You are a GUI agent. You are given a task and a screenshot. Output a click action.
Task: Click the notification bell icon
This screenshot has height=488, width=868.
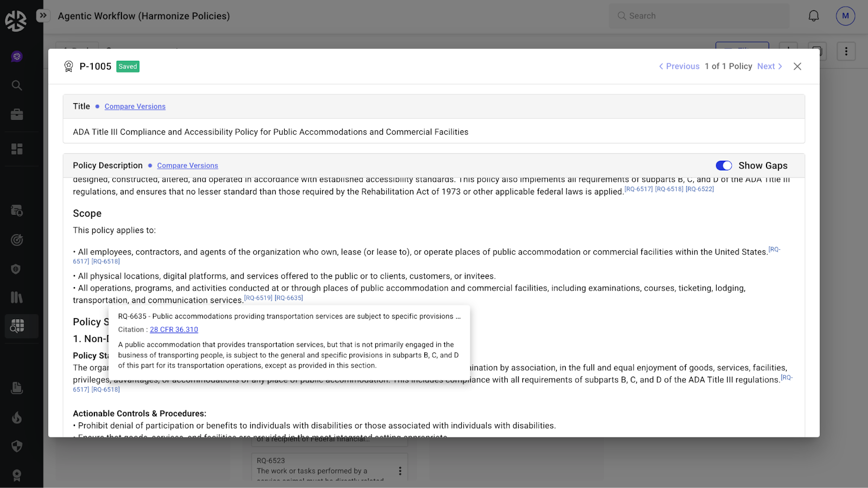point(813,16)
